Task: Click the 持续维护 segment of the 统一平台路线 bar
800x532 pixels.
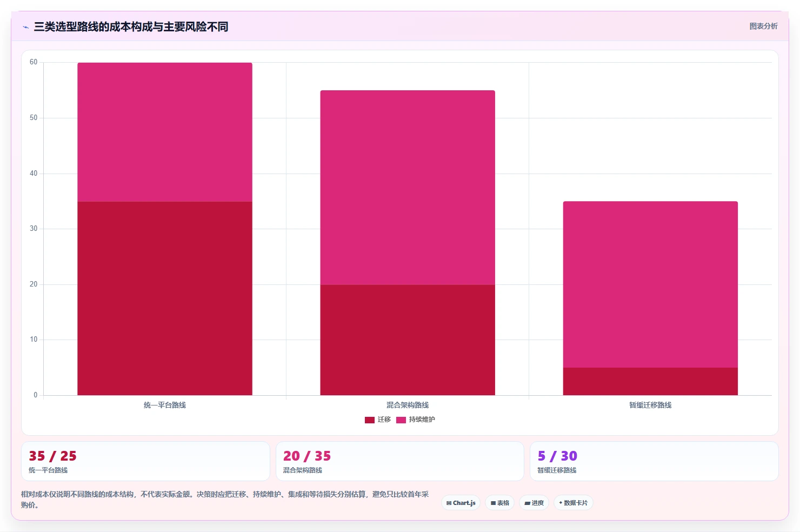Action: tap(165, 132)
